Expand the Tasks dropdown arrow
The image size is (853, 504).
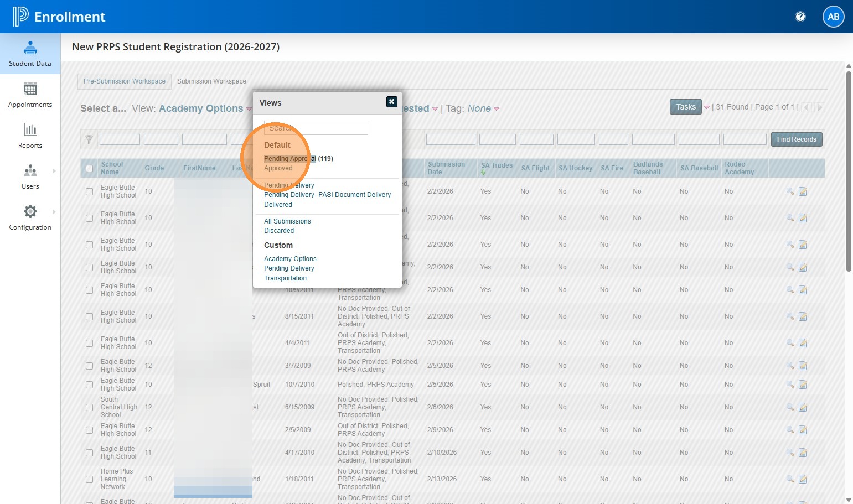click(x=706, y=107)
